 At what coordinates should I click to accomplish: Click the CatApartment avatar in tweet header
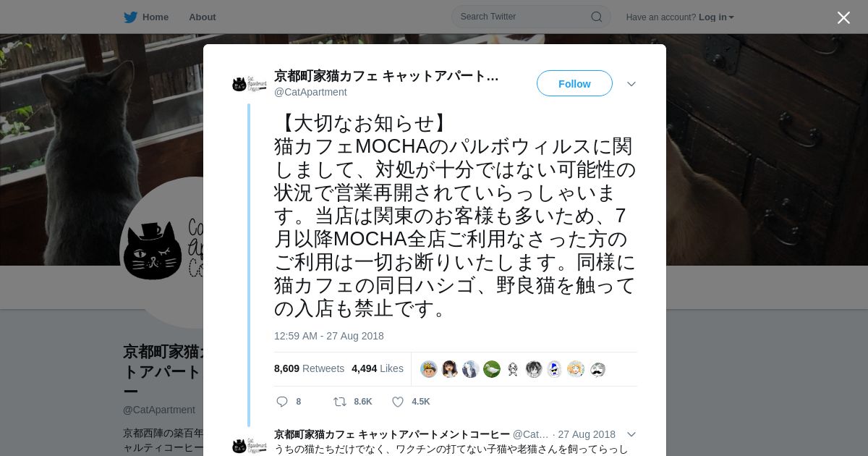[250, 84]
